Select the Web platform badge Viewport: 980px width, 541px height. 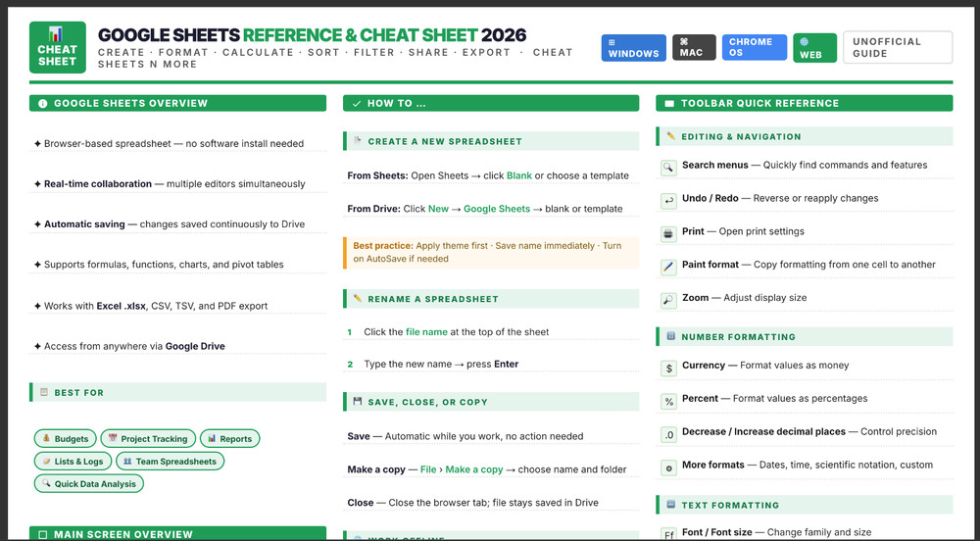point(815,48)
